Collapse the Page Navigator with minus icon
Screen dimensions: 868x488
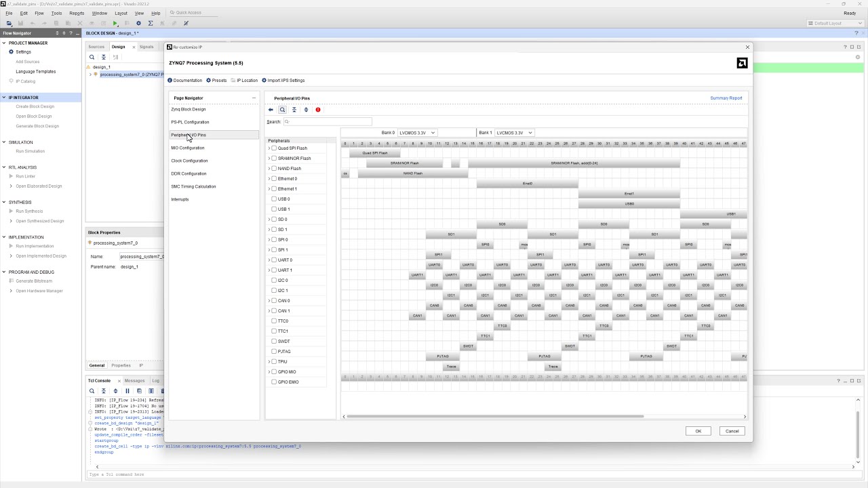[254, 98]
